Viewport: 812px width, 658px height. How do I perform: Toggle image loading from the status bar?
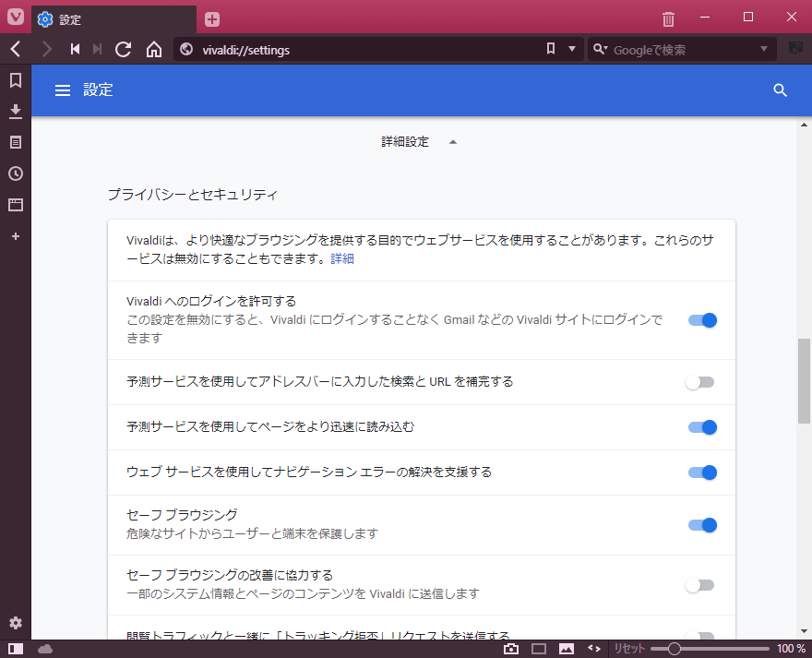(x=566, y=648)
